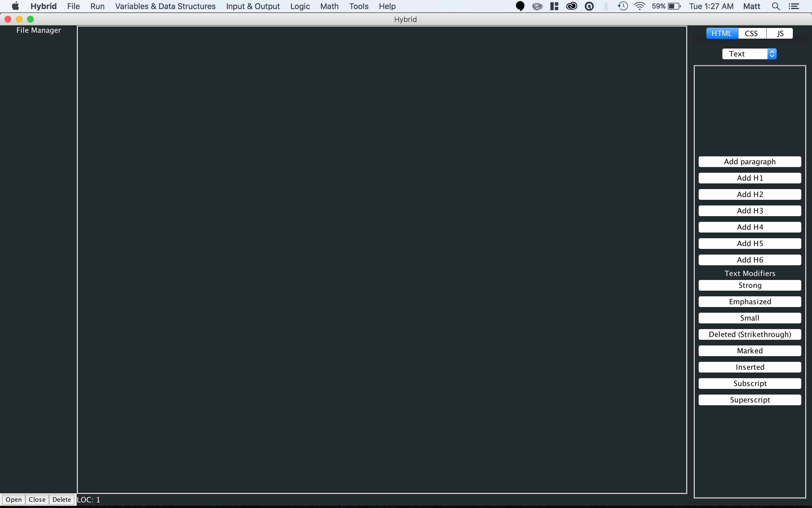Click the Wi-Fi status icon
Screen dimensions: 812x508
point(639,6)
